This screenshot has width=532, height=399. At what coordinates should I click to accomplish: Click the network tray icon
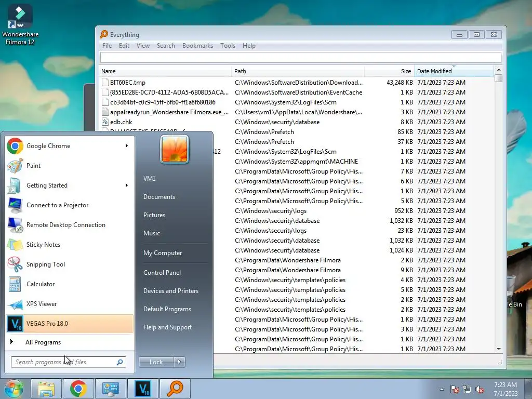(467, 390)
